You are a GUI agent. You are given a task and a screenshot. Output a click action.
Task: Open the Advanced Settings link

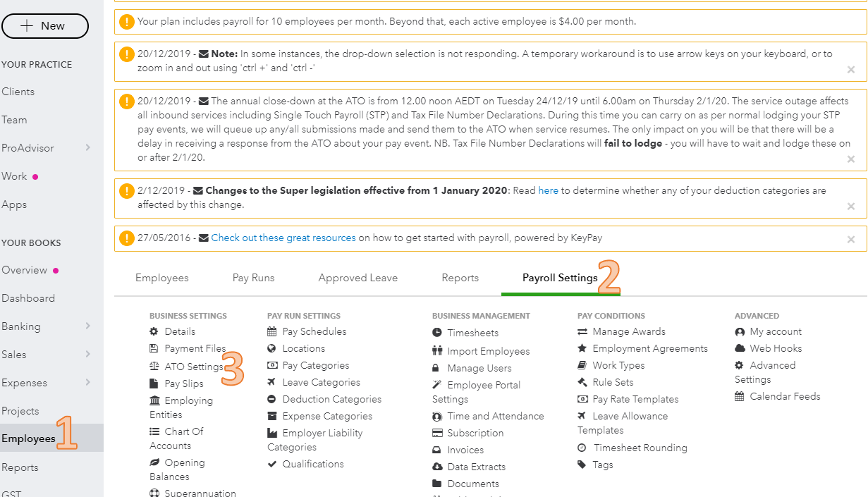pyautogui.click(x=765, y=372)
